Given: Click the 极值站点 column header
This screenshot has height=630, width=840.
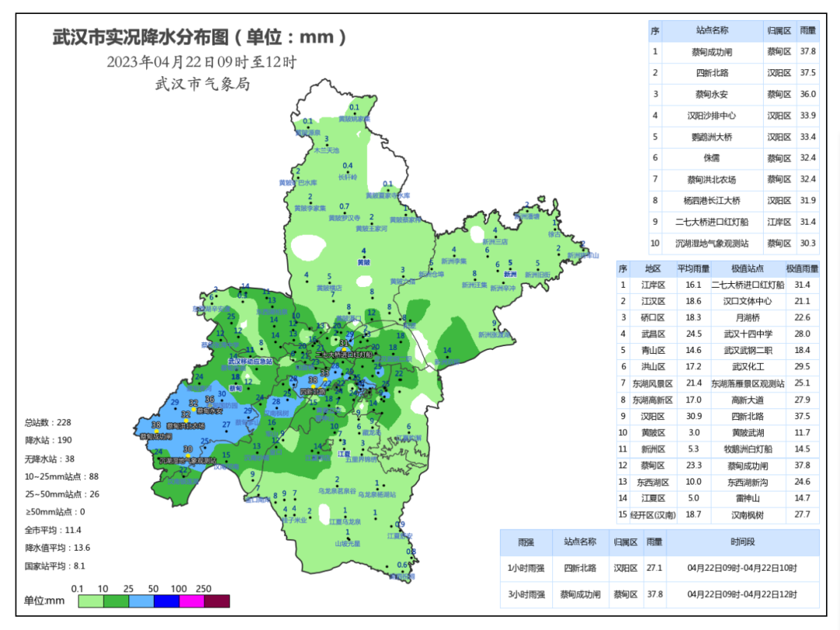Looking at the screenshot, I should [x=747, y=269].
